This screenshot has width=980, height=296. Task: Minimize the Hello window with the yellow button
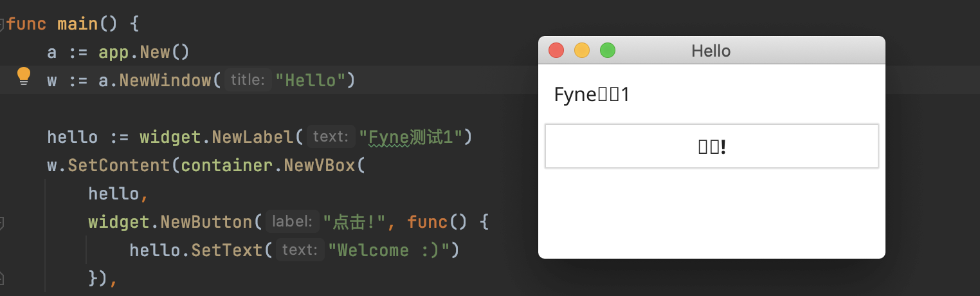tap(582, 50)
